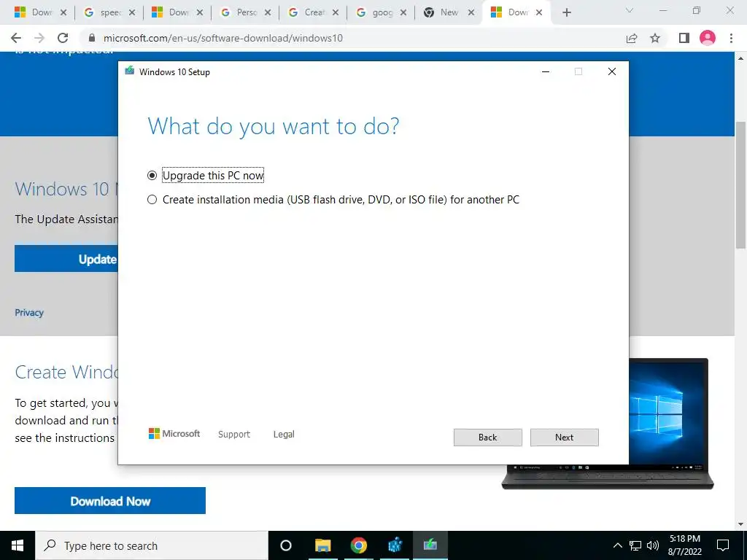This screenshot has width=747, height=560.
Task: Click the taskbar search box
Action: point(152,545)
